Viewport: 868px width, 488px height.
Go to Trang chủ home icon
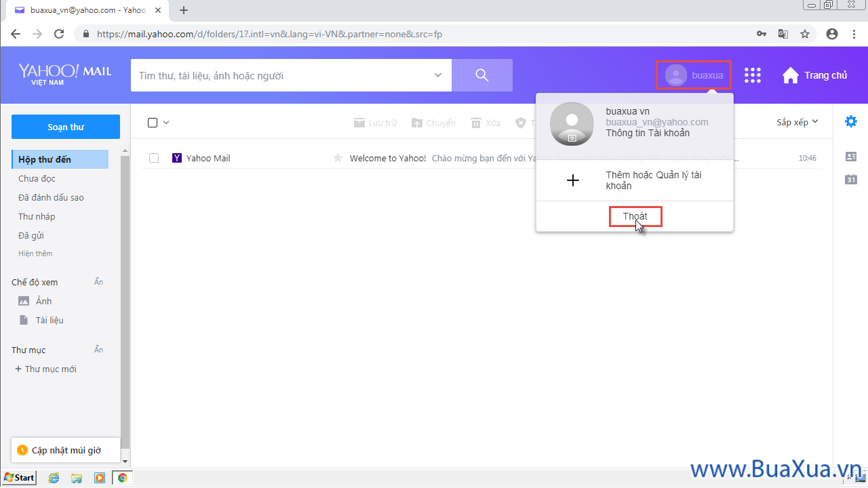790,75
